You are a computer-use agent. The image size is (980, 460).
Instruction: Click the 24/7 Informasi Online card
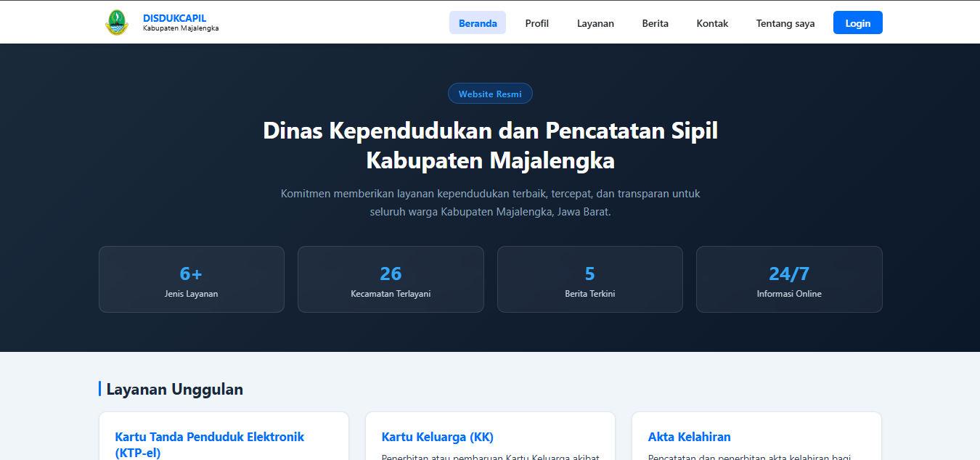click(789, 279)
